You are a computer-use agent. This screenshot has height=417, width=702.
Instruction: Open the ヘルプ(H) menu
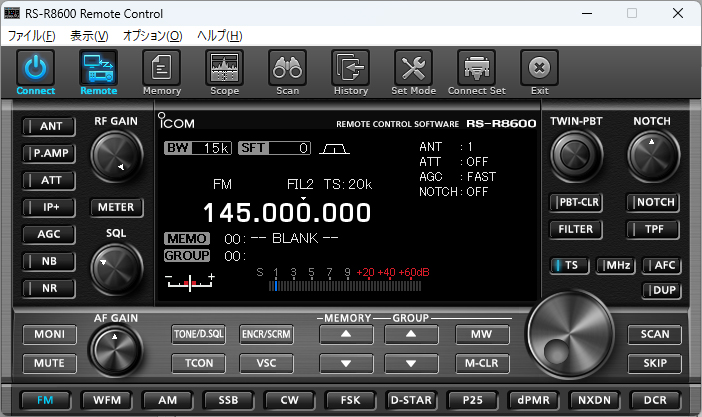click(x=220, y=36)
